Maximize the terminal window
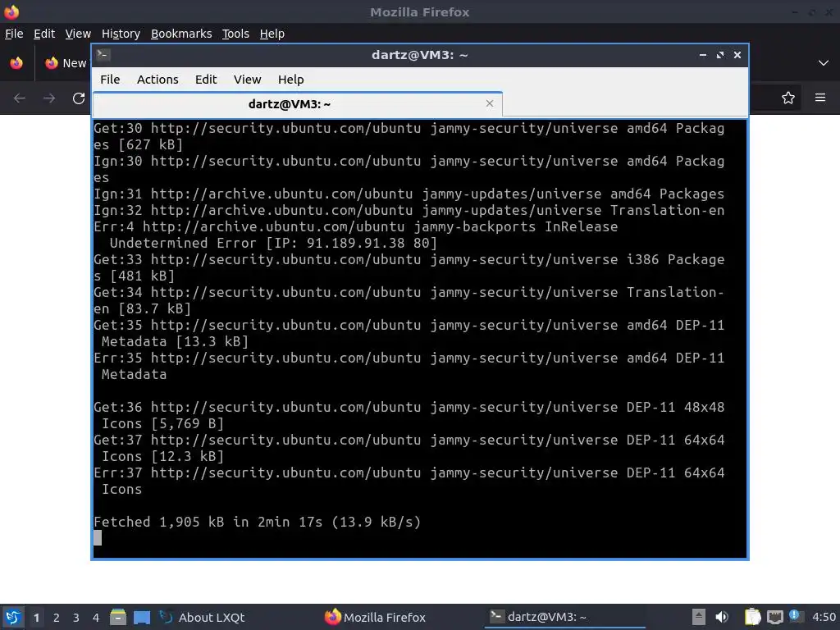Screen dimensions: 840x630 [720, 55]
